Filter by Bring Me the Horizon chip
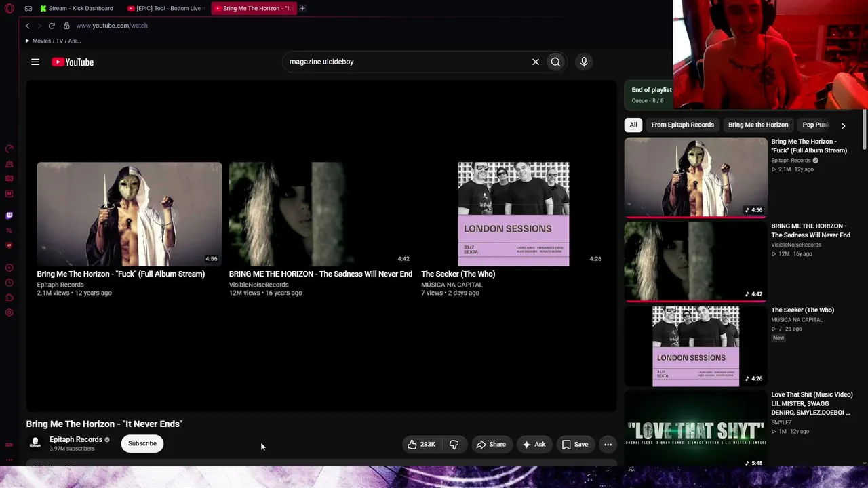 click(x=758, y=125)
